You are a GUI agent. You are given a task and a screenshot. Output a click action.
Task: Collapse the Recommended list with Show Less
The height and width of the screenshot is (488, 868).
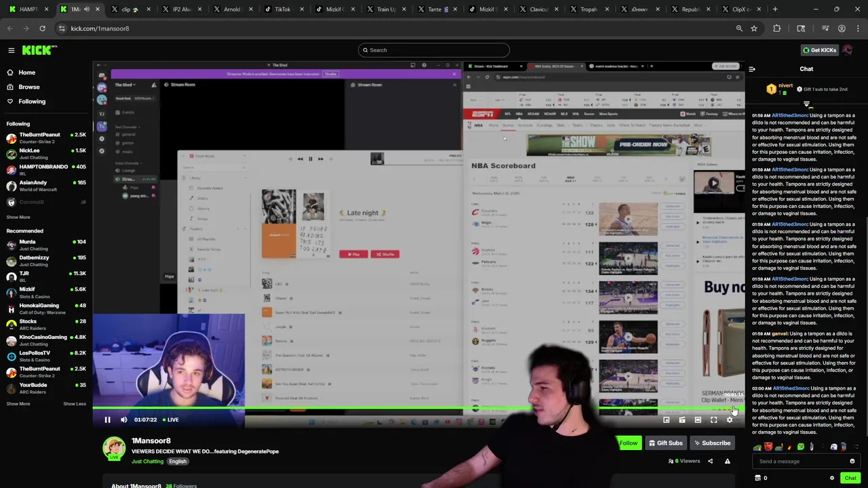(x=75, y=404)
